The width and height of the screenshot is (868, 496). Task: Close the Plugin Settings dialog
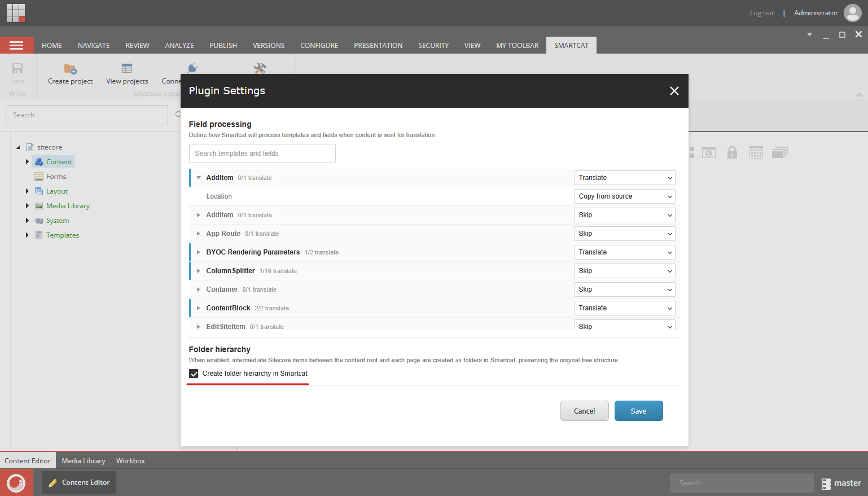click(x=674, y=91)
